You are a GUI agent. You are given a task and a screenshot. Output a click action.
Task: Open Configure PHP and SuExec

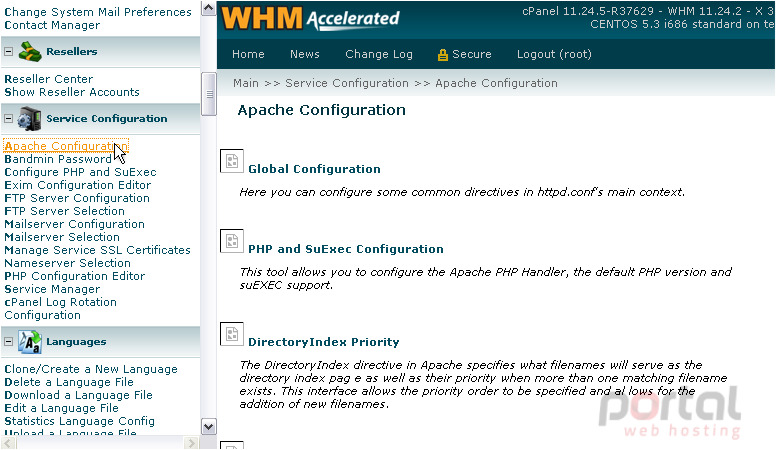click(x=80, y=172)
